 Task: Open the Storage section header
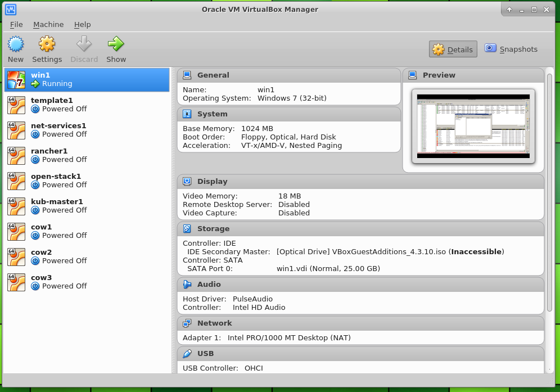360,229
